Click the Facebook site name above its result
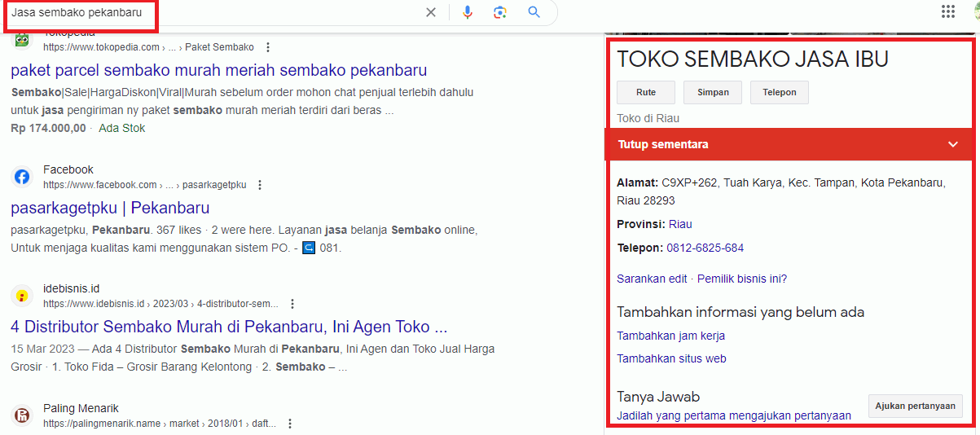The image size is (980, 435). coord(68,169)
